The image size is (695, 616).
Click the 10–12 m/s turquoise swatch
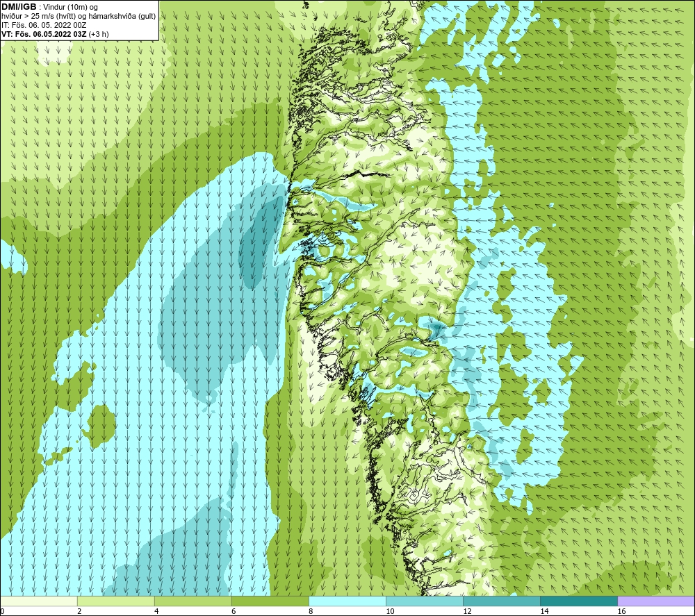(x=424, y=601)
